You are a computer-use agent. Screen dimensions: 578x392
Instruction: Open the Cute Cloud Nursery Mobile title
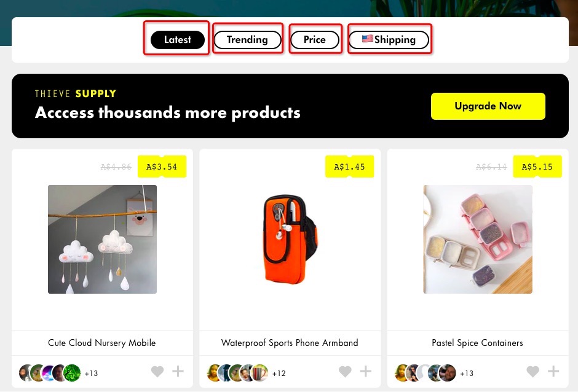[x=102, y=343]
